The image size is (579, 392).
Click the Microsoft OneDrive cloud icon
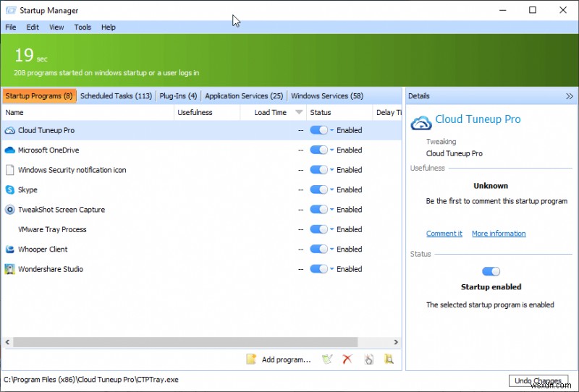(x=10, y=150)
